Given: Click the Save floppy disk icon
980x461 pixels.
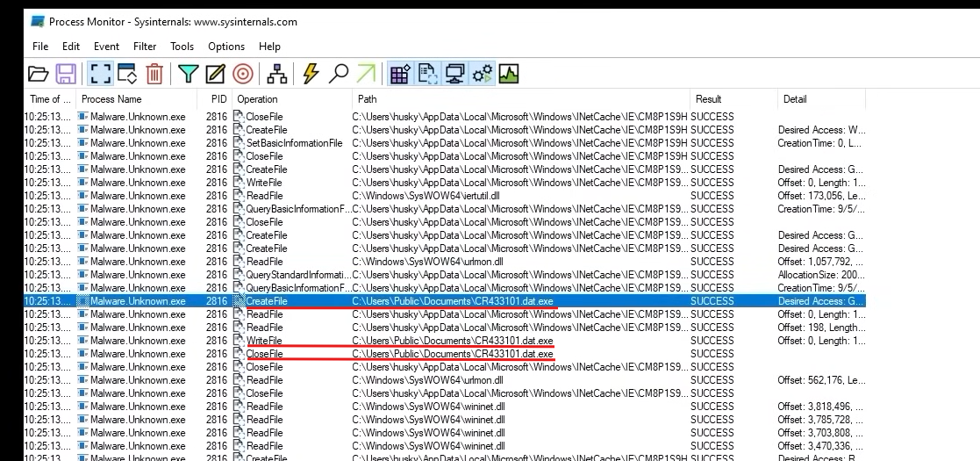Looking at the screenshot, I should pyautogui.click(x=66, y=74).
